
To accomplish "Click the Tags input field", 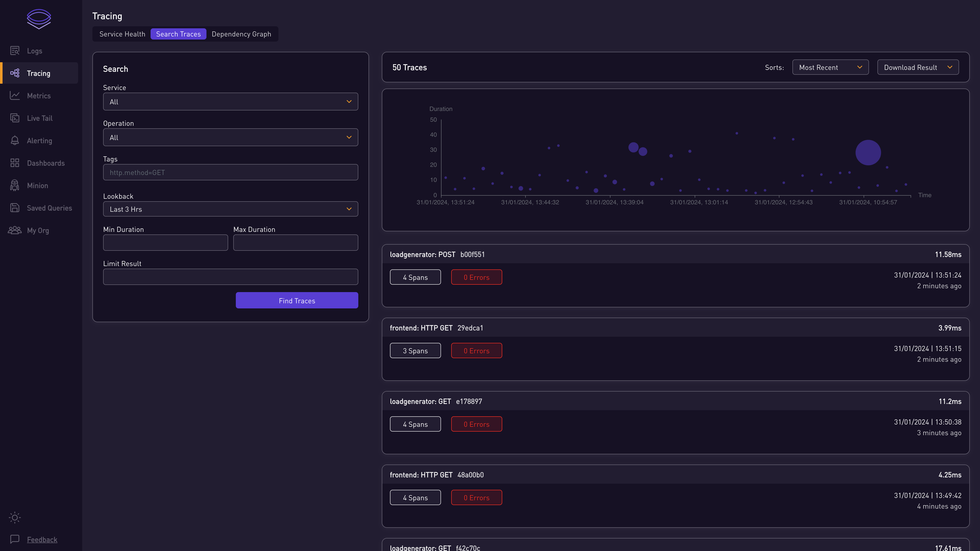I will coord(230,172).
